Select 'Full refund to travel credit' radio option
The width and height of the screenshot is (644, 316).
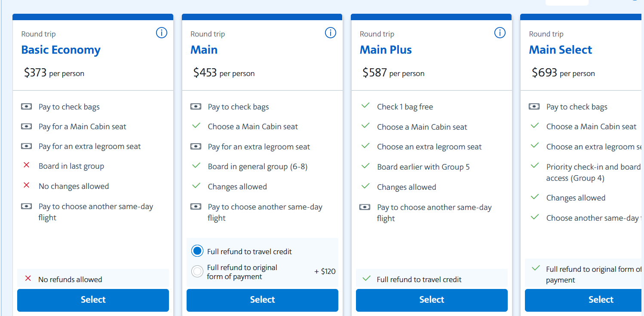coord(197,250)
